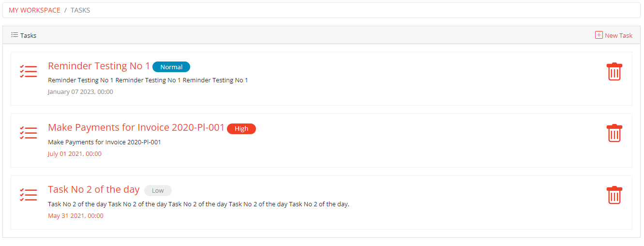The height and width of the screenshot is (246, 644).
Task: Select the Tasks breadcrumb item
Action: (x=80, y=10)
